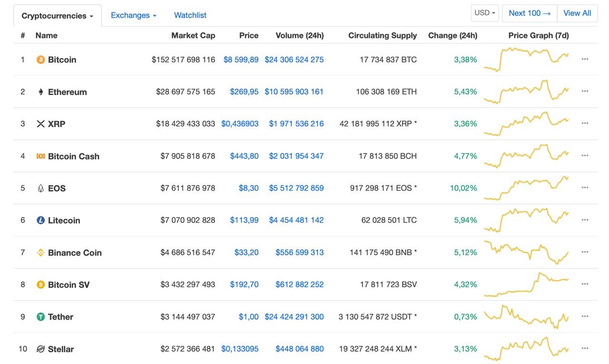This screenshot has height=364, width=609.
Task: Click the Tether logo icon
Action: pos(40,317)
